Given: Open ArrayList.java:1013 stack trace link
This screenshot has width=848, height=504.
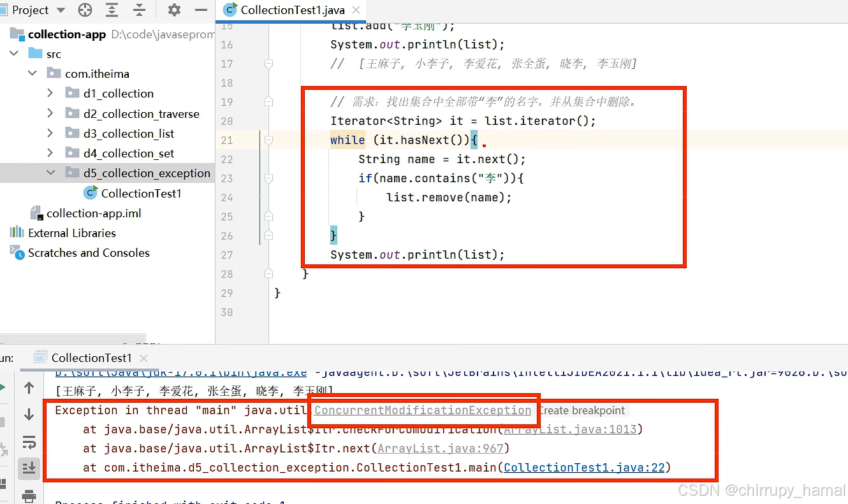Looking at the screenshot, I should pos(571,429).
